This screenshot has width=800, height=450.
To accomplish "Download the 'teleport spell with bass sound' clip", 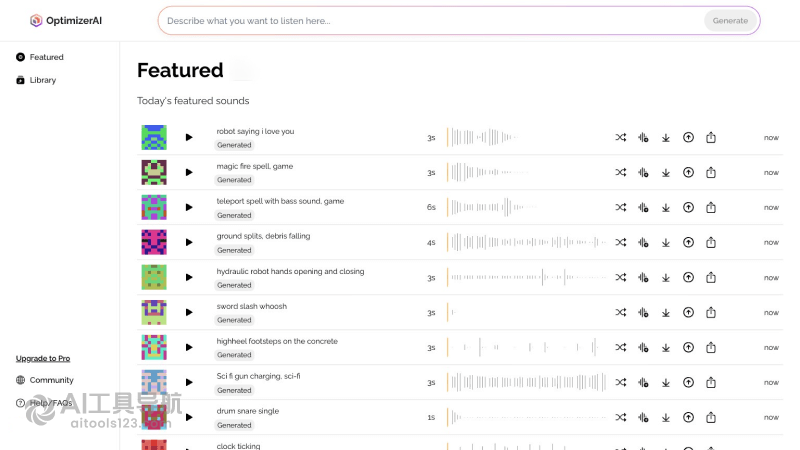I will click(x=666, y=208).
